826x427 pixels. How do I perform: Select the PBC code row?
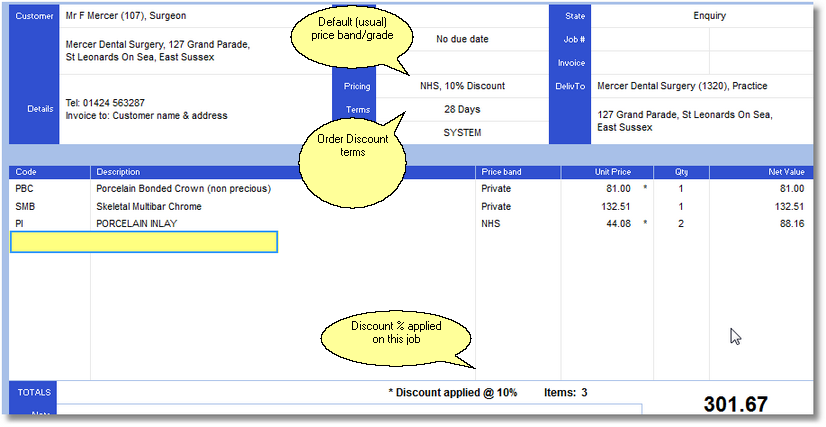tap(25, 188)
